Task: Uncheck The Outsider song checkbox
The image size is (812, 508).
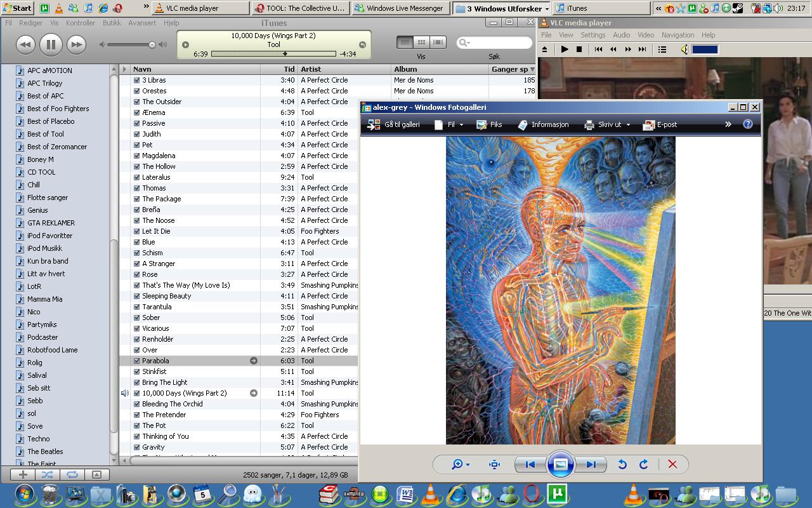Action: click(x=136, y=102)
